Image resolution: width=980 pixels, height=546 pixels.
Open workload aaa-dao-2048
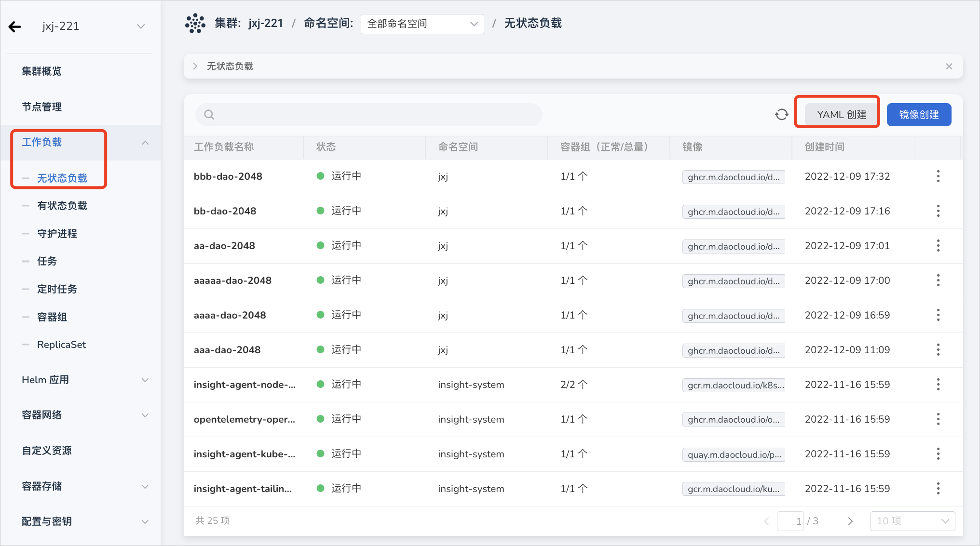point(227,350)
